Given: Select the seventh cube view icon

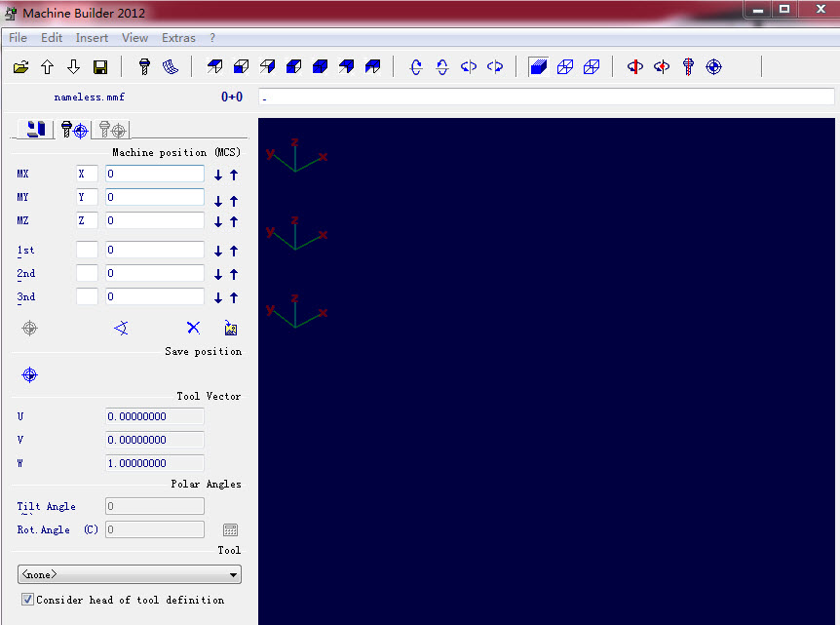Looking at the screenshot, I should (373, 66).
